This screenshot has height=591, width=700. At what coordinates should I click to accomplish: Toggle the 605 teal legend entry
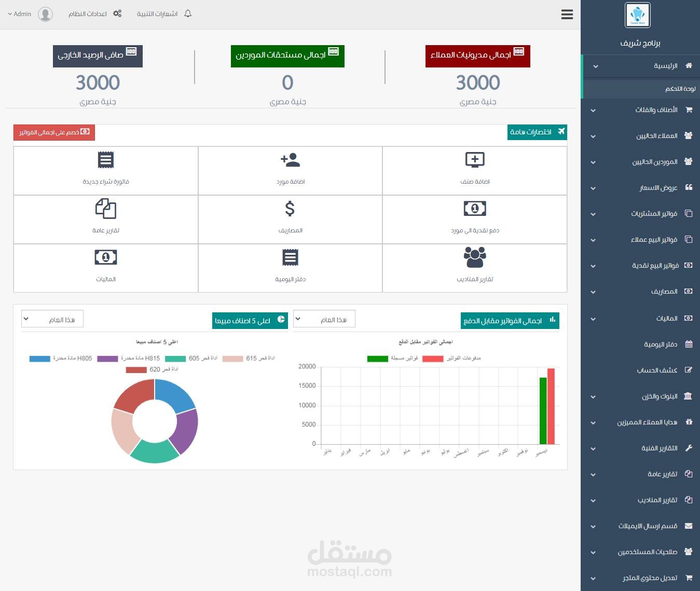191,359
